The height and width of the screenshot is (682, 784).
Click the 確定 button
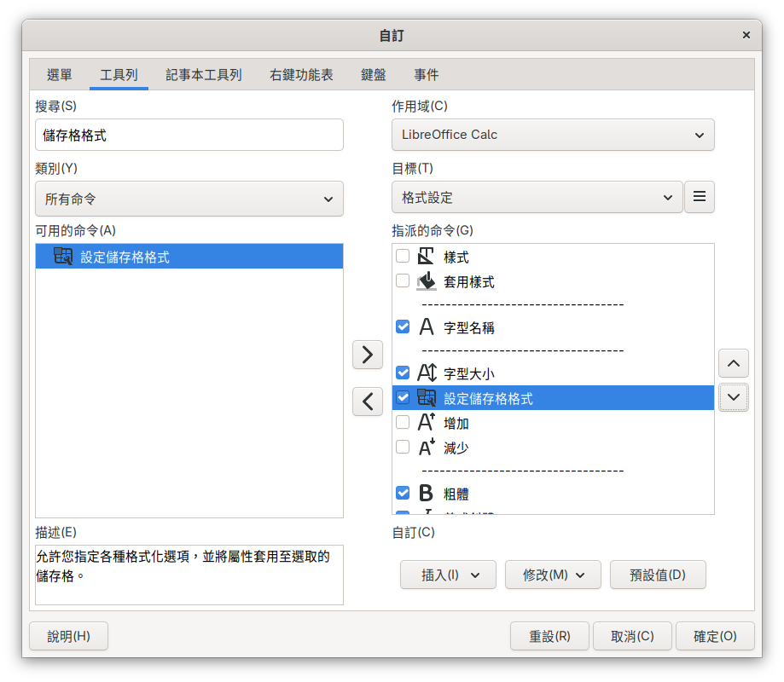click(715, 636)
